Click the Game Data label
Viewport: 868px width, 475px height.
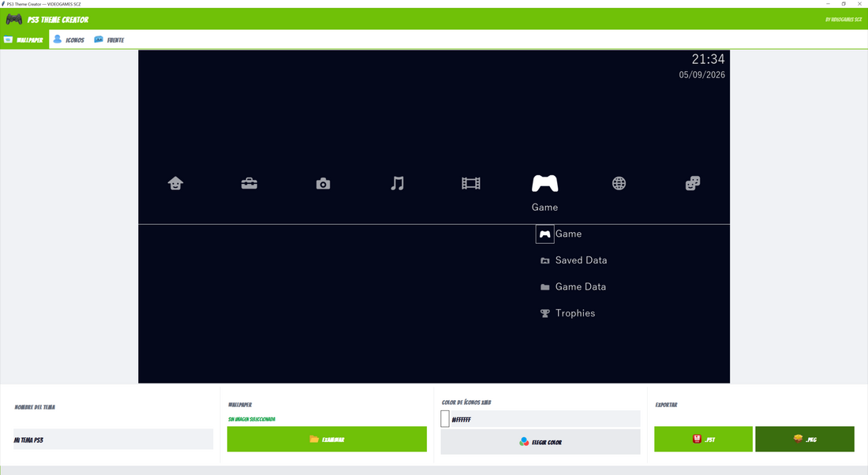click(581, 286)
